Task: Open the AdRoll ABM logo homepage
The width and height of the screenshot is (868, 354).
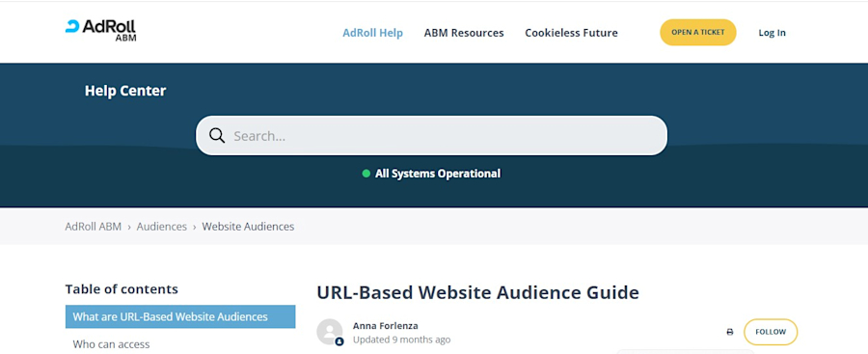Action: pyautogui.click(x=100, y=30)
